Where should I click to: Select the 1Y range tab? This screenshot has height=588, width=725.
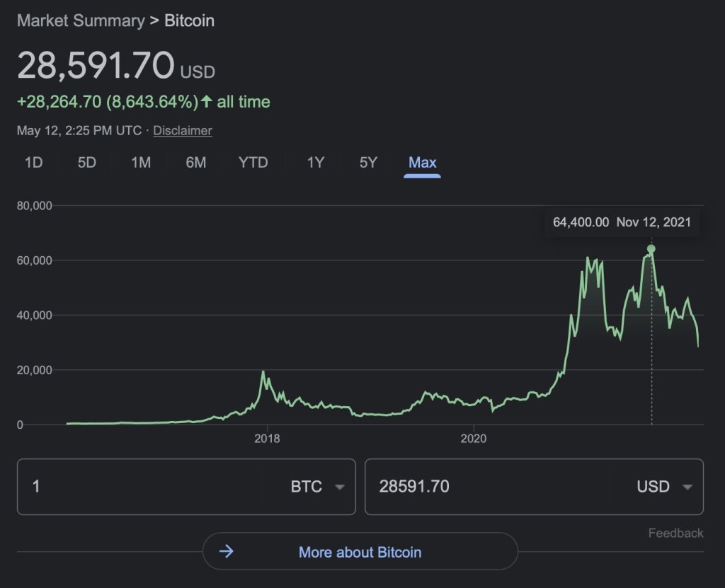pyautogui.click(x=316, y=162)
